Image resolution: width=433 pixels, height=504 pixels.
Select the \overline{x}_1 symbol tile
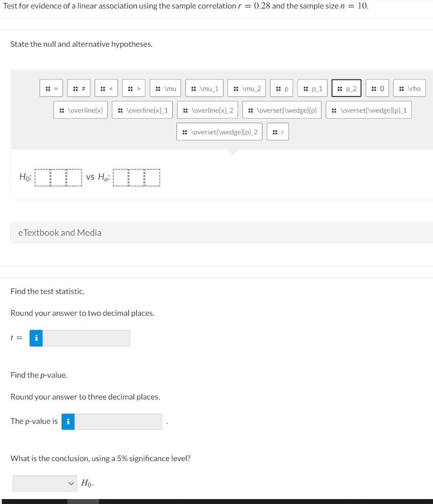pos(142,110)
